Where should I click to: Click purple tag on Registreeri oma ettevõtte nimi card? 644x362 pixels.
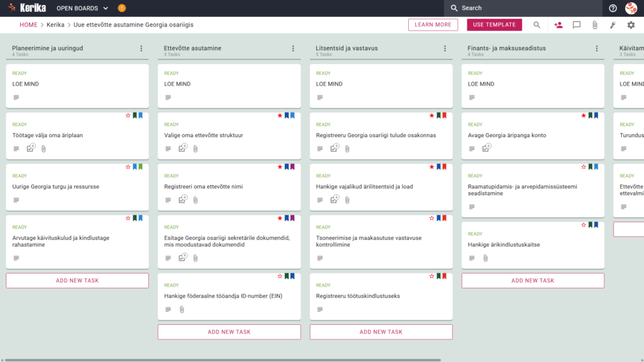click(x=292, y=167)
